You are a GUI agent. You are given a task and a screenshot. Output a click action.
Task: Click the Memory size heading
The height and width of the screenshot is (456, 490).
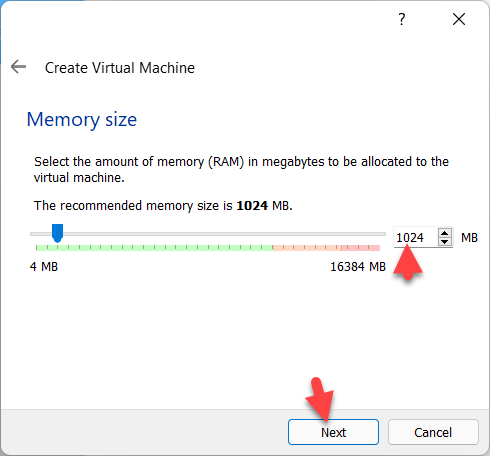tap(82, 120)
